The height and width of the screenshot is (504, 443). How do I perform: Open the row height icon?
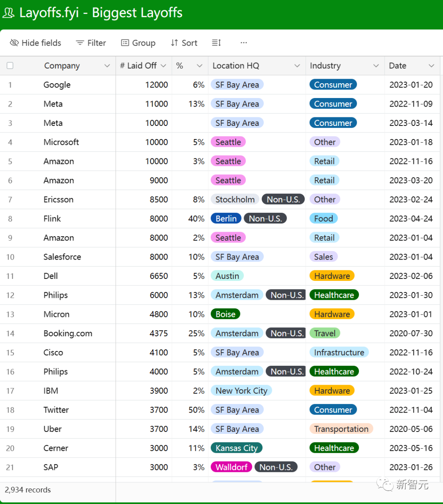[217, 43]
